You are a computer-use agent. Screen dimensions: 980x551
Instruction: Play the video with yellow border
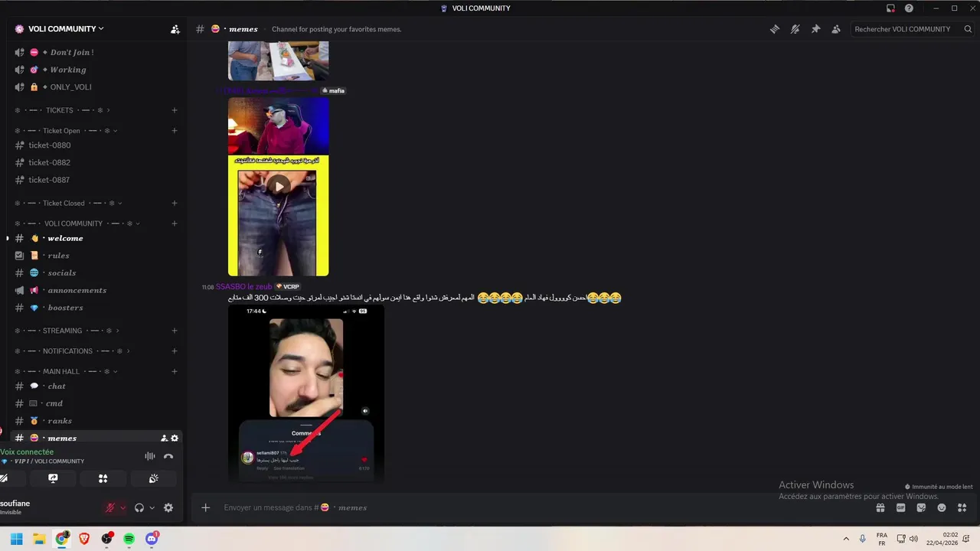pos(279,186)
